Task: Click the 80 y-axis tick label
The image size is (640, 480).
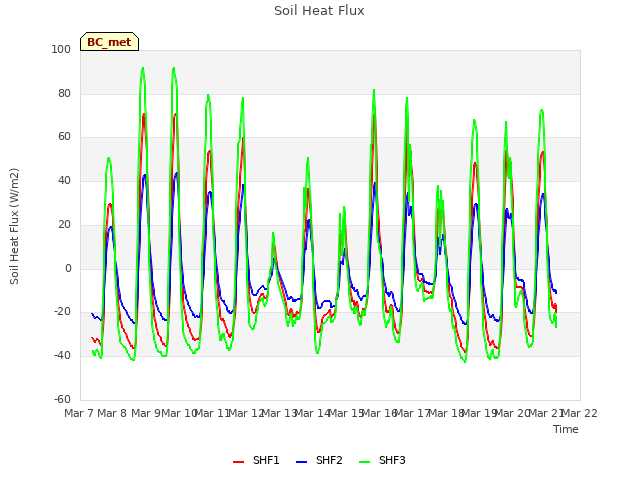Action: click(x=64, y=93)
